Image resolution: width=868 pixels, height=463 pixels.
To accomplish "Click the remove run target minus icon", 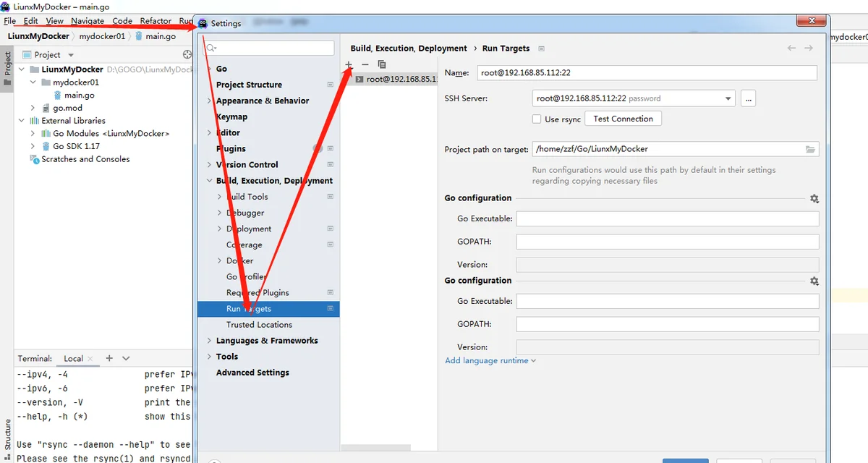I will tap(365, 64).
